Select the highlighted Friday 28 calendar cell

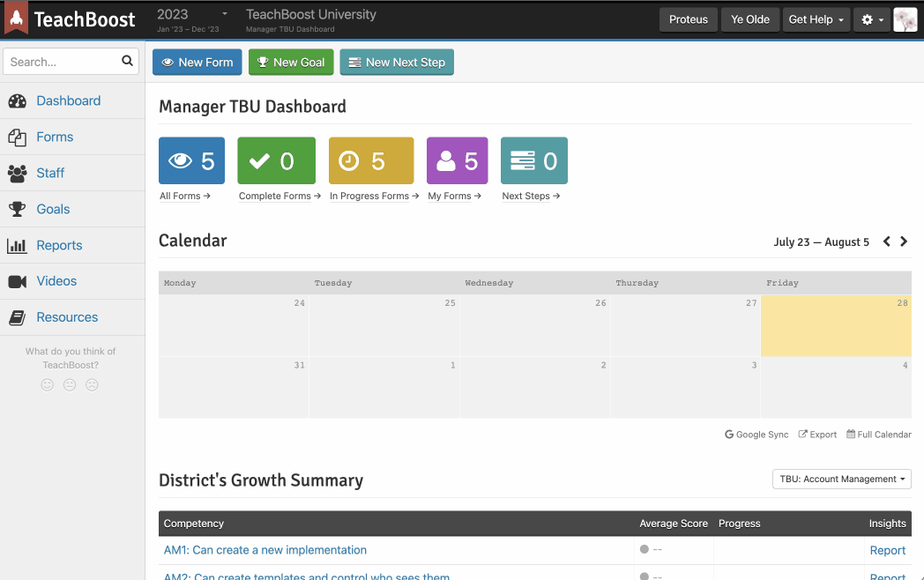[x=836, y=325]
